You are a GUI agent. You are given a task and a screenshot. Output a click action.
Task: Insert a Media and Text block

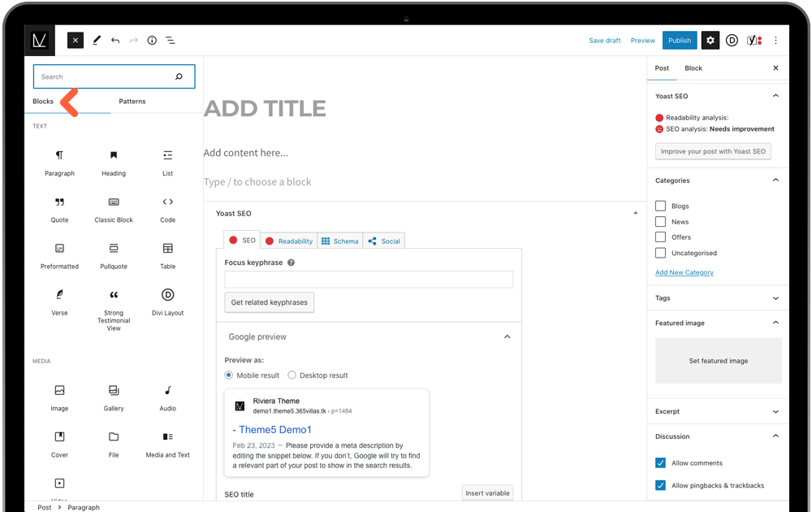(168, 445)
